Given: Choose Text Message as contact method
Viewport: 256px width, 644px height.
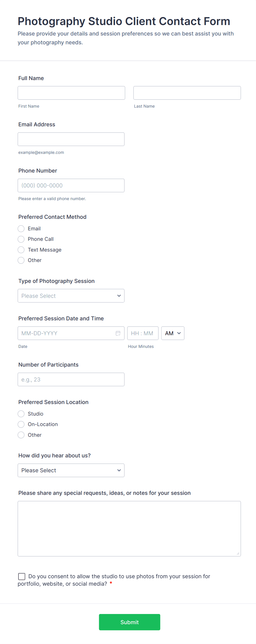Looking at the screenshot, I should coord(21,250).
